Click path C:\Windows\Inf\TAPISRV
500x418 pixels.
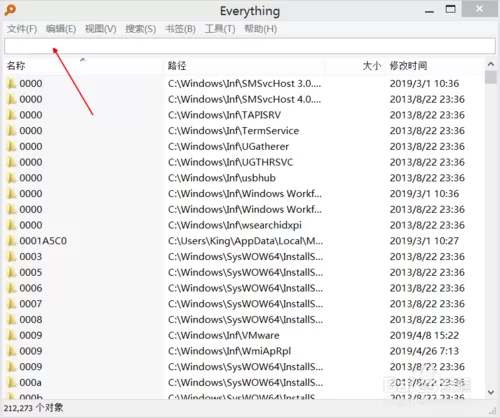(x=224, y=115)
